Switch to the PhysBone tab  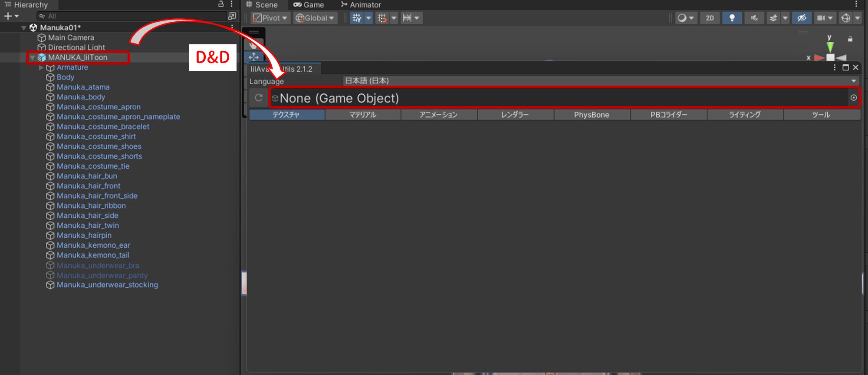592,115
